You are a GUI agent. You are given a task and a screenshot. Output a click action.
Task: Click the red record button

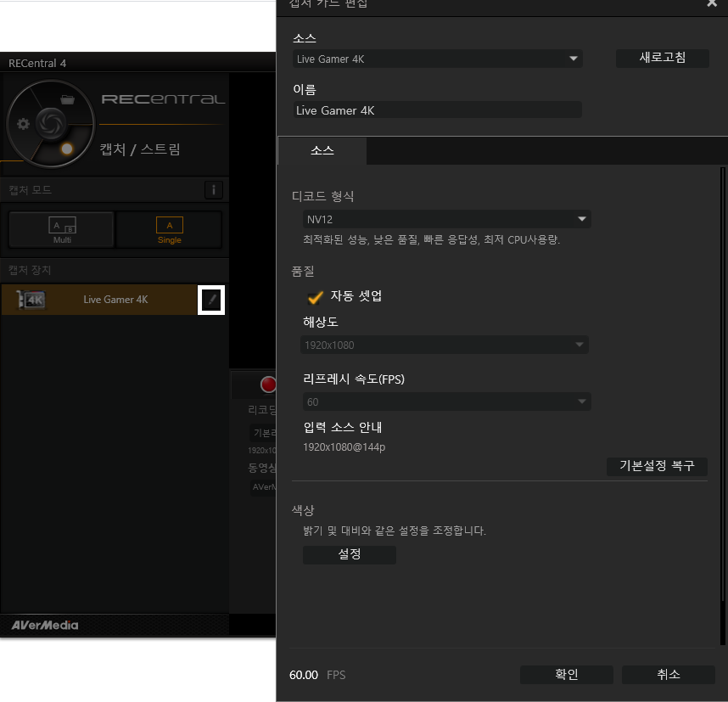268,385
